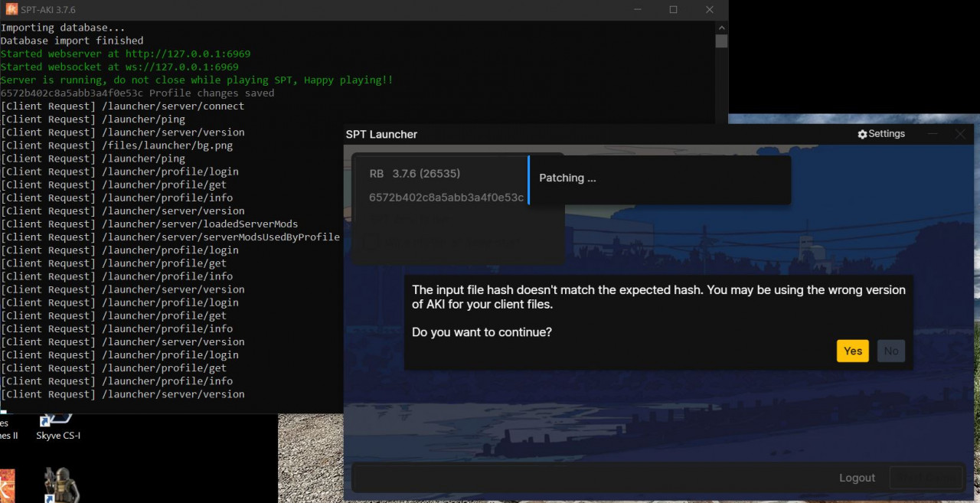Decline the hash mismatch prompt with No
This screenshot has height=503, width=980.
point(890,351)
